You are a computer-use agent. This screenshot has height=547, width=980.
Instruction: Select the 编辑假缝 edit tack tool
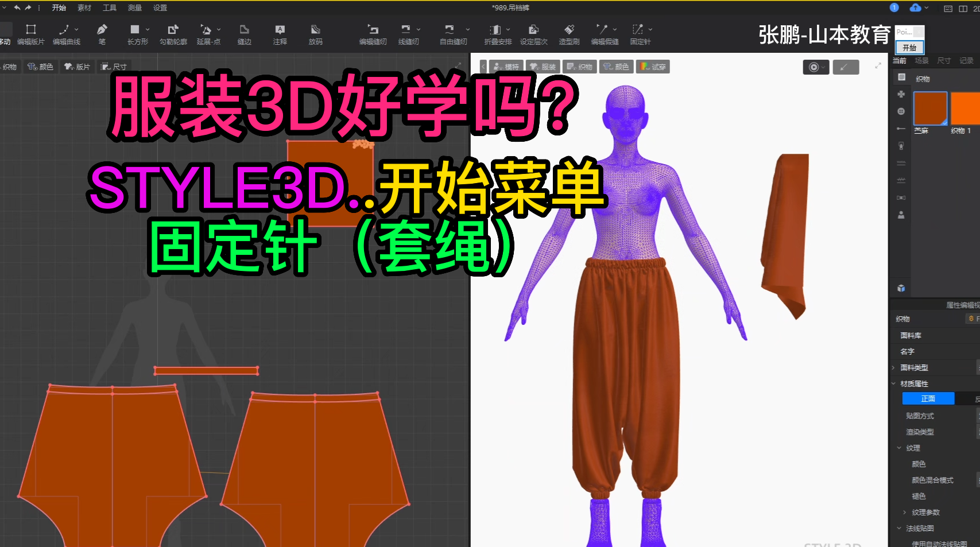[x=604, y=34]
